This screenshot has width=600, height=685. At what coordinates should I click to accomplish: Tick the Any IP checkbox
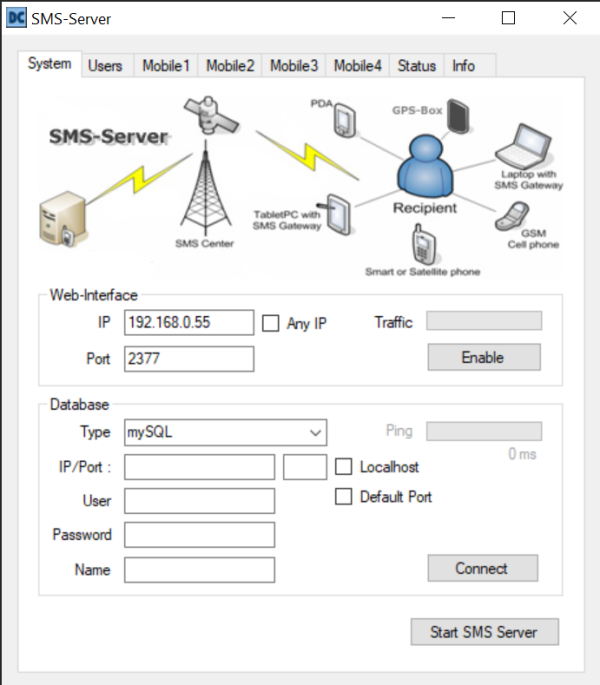tap(271, 323)
